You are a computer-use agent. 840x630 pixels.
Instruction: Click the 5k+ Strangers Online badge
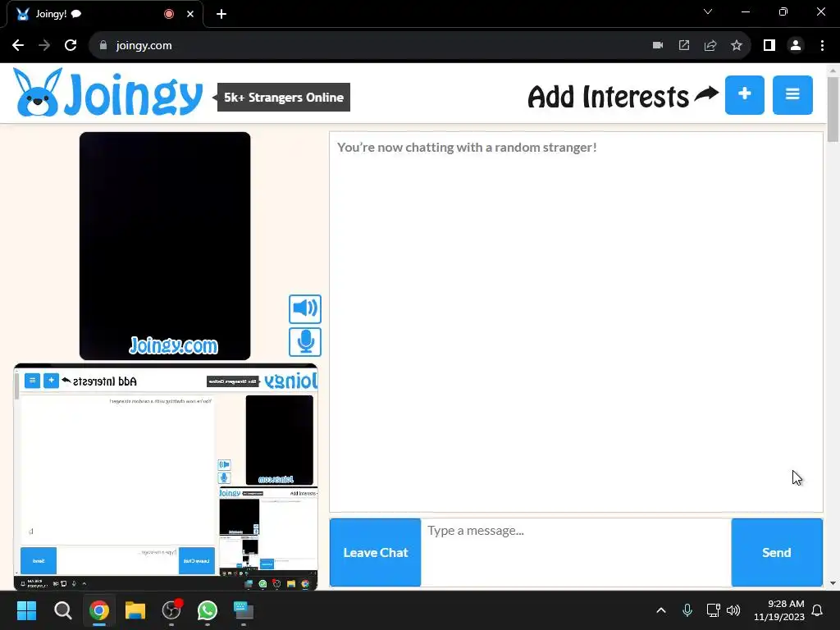tap(283, 97)
